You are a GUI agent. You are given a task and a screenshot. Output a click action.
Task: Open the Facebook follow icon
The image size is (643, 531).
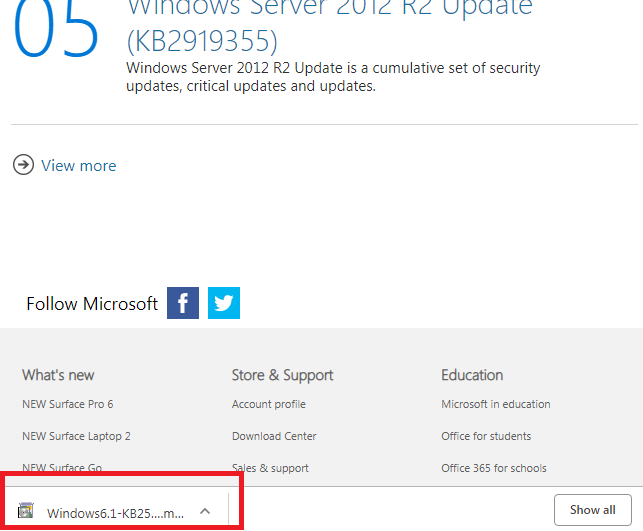tap(183, 303)
